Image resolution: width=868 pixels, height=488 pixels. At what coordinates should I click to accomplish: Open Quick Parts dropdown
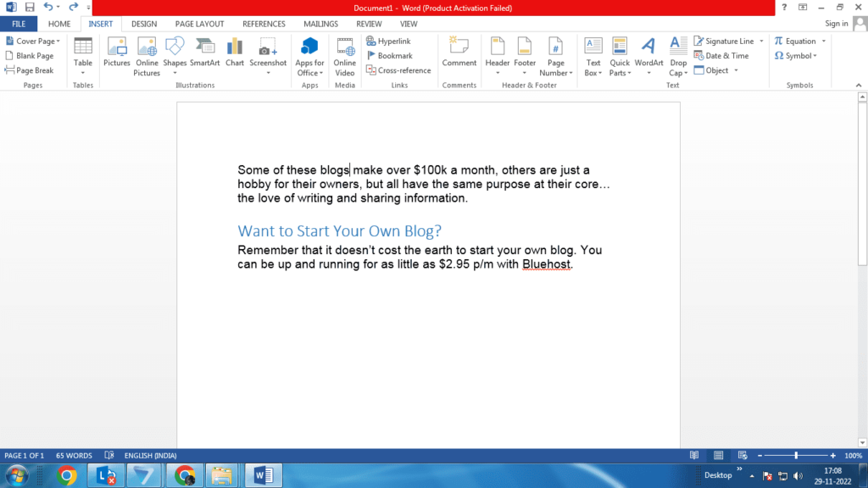(x=620, y=57)
